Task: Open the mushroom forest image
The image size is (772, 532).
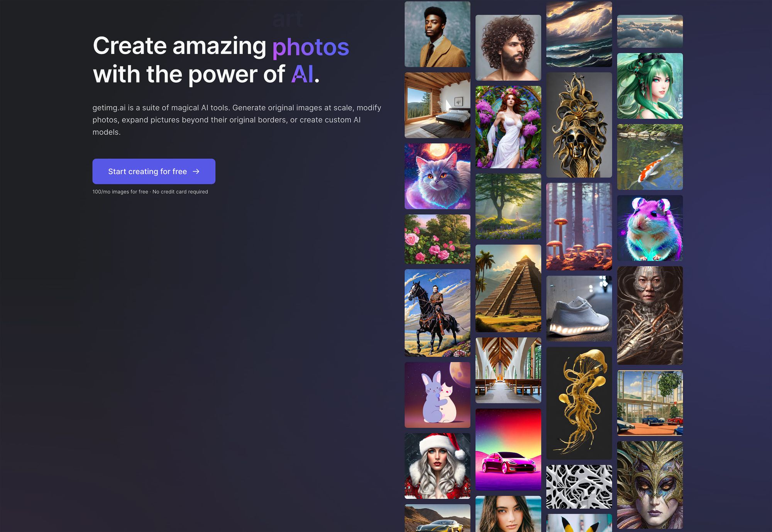Action: coord(579,227)
